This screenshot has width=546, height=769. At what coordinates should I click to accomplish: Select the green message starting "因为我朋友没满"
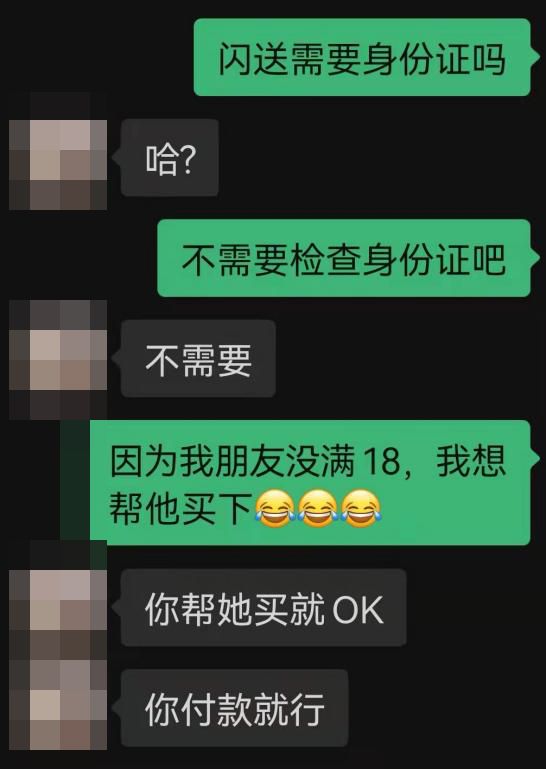click(x=310, y=483)
